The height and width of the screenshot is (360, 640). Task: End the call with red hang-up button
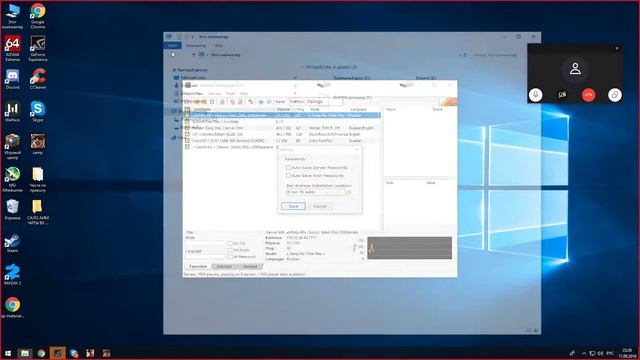tap(588, 95)
